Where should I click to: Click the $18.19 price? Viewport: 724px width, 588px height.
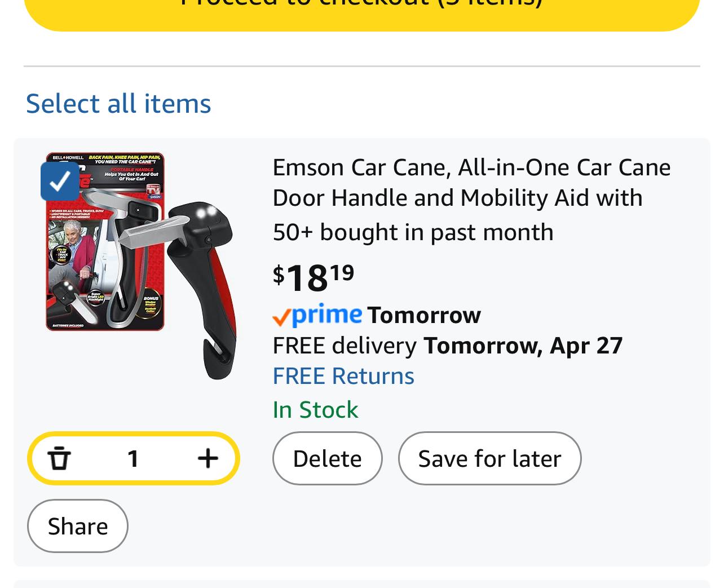point(314,277)
